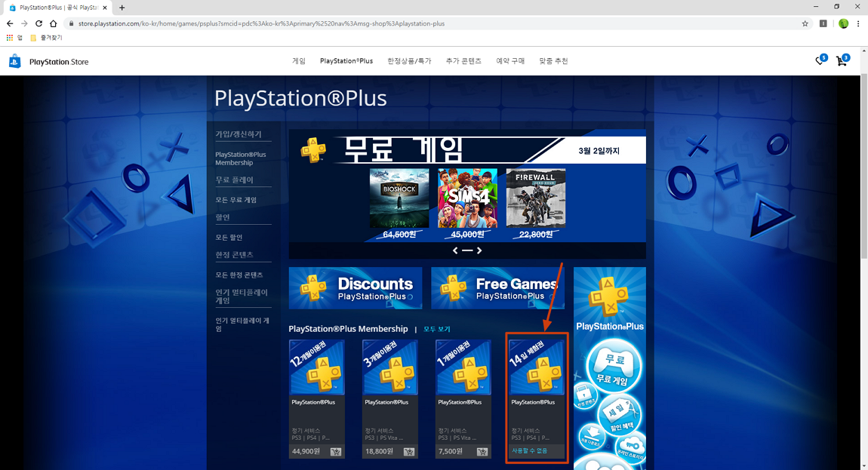The width and height of the screenshot is (868, 470).
Task: Open the PlayStation®Plus nav menu item
Action: click(346, 61)
